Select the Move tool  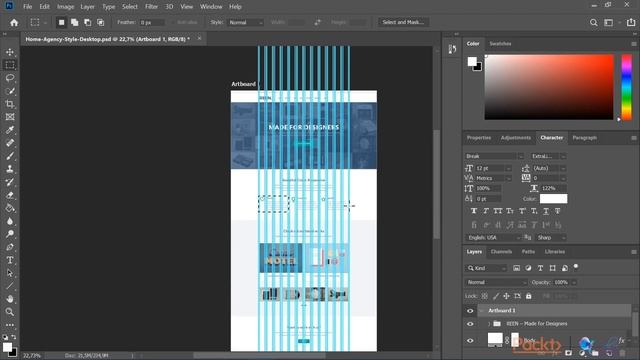[10, 52]
